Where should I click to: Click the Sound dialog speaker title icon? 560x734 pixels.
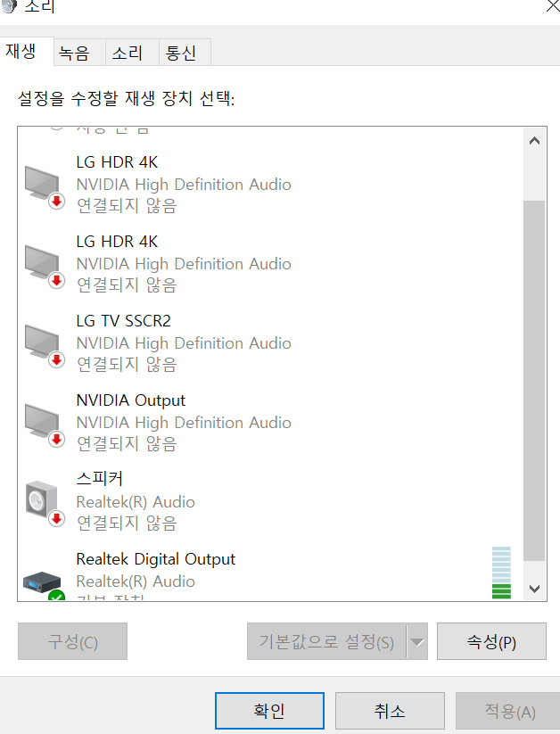tap(8, 5)
